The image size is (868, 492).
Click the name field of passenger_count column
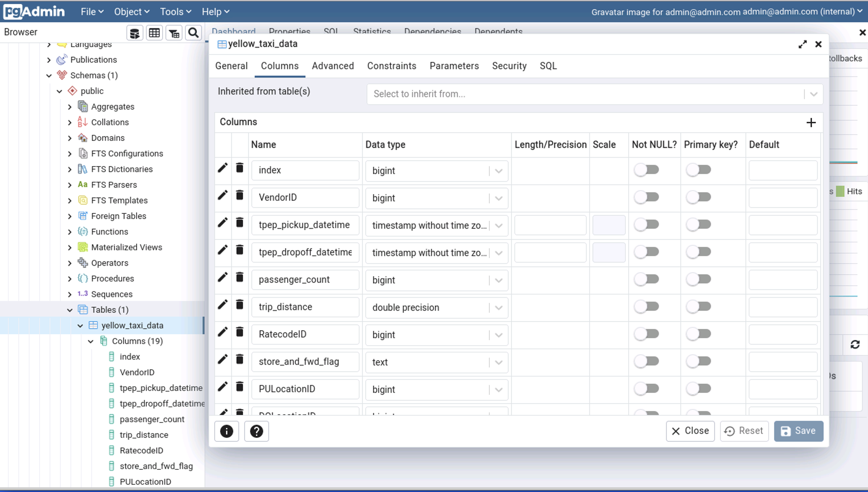[x=305, y=280]
